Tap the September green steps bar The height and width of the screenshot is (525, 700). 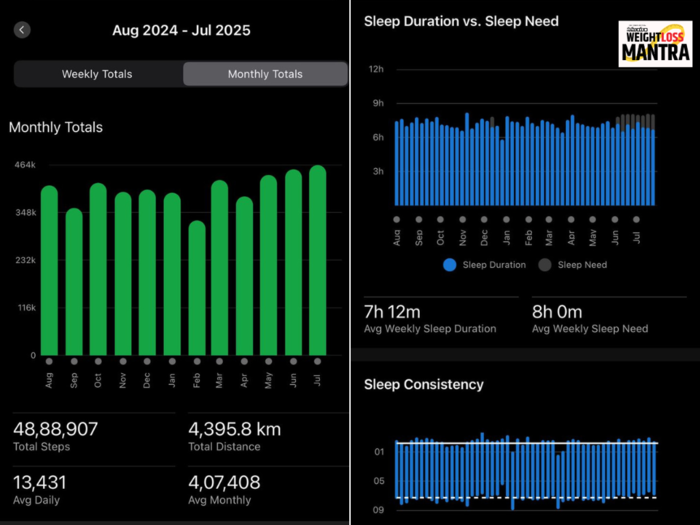coord(74,282)
